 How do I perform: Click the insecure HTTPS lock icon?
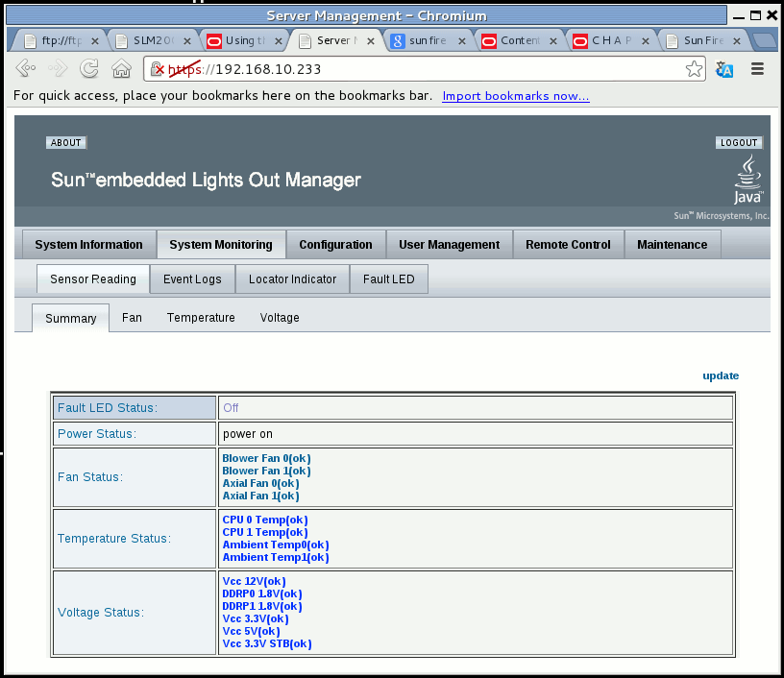coord(157,69)
